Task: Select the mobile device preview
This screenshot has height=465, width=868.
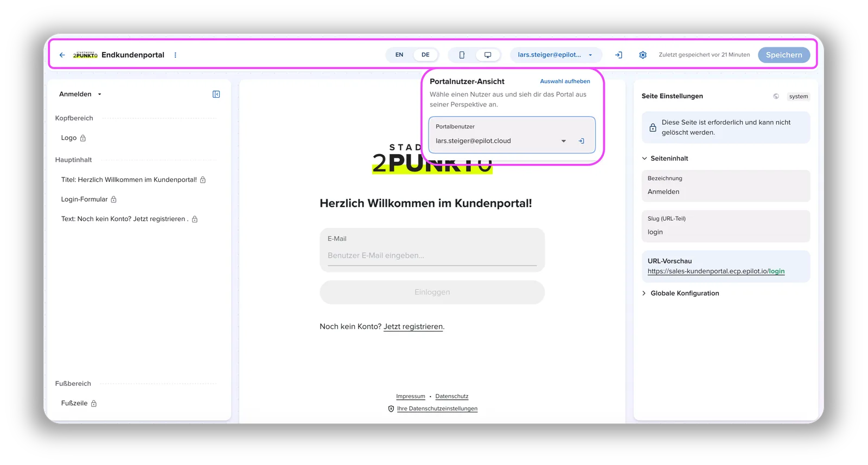Action: [x=462, y=55]
